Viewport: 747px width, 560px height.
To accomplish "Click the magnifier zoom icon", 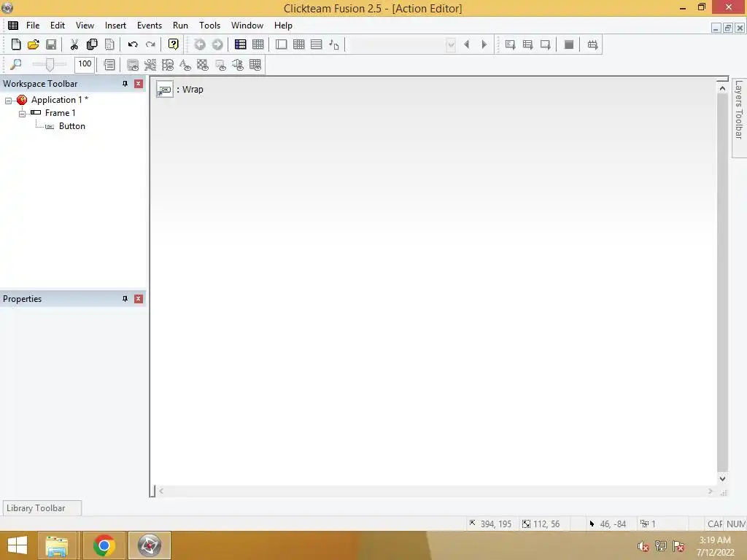I will (16, 64).
